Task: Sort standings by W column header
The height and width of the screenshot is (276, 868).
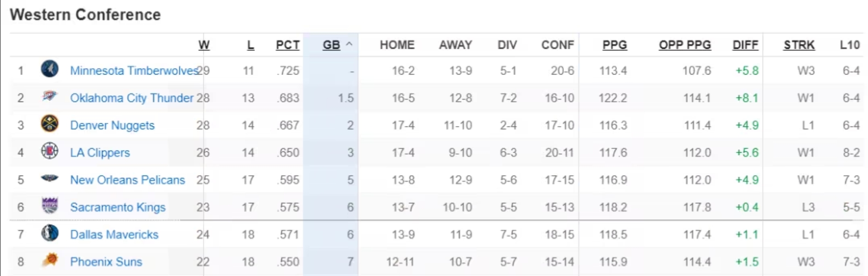Action: point(204,45)
